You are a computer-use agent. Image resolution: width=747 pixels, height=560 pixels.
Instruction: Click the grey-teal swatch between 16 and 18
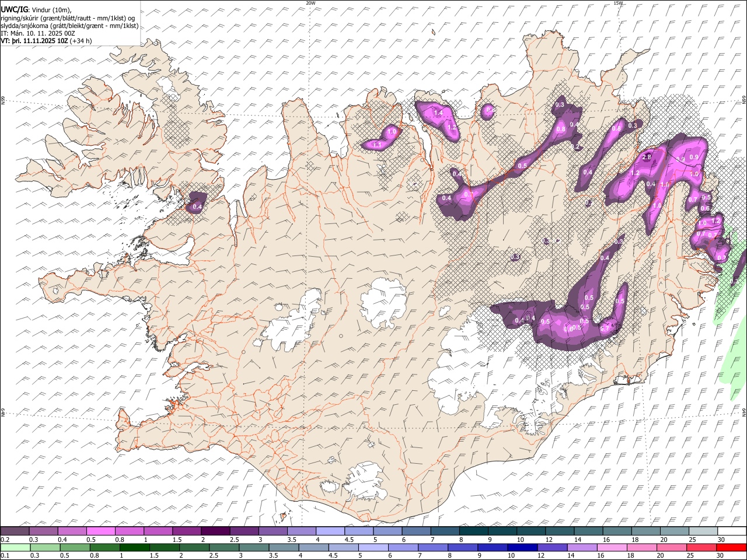pos(617,531)
